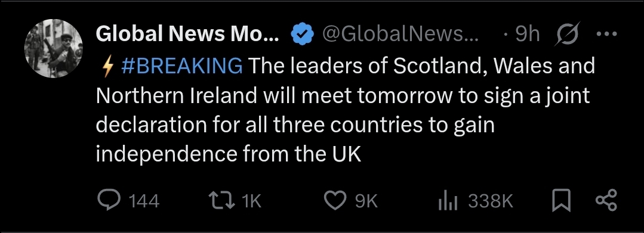Click the 338K views count
The image size is (644, 233).
coord(491,201)
